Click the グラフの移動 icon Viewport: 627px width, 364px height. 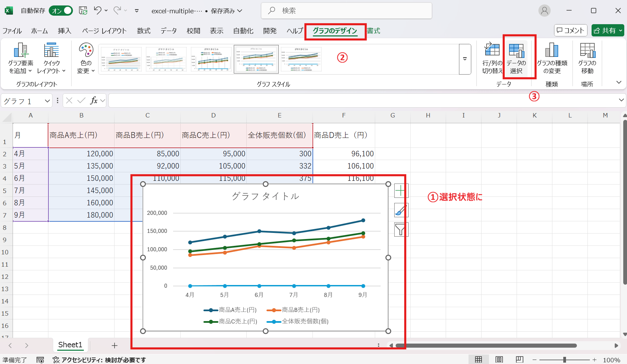[587, 58]
